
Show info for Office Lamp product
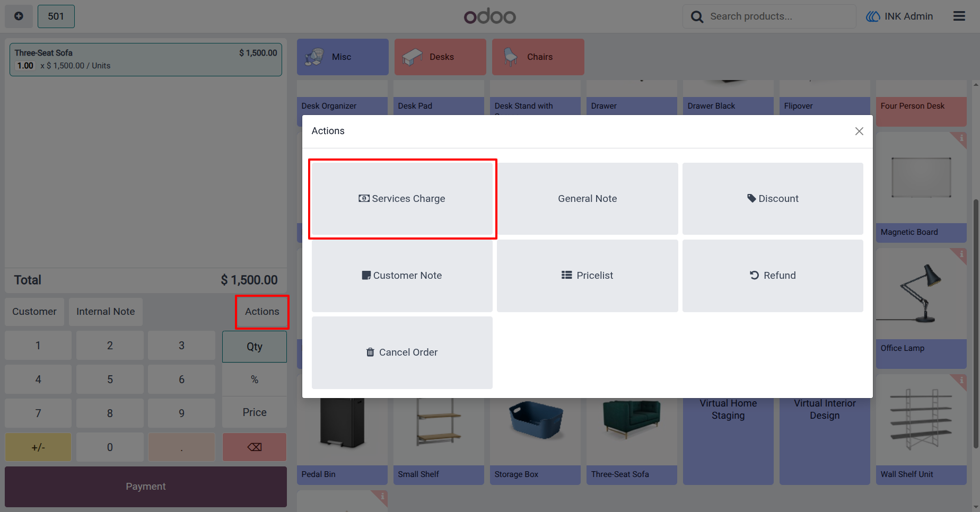[x=960, y=254]
